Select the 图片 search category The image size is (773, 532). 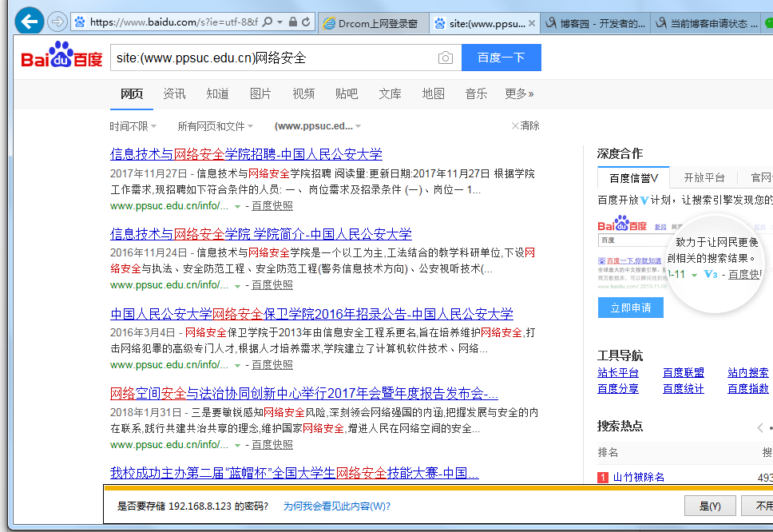pyautogui.click(x=260, y=93)
